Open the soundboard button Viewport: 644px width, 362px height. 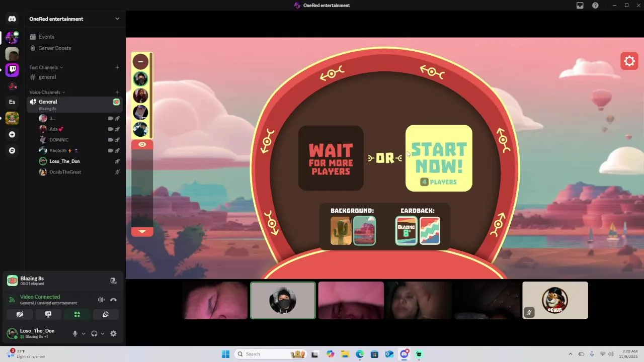point(106,314)
